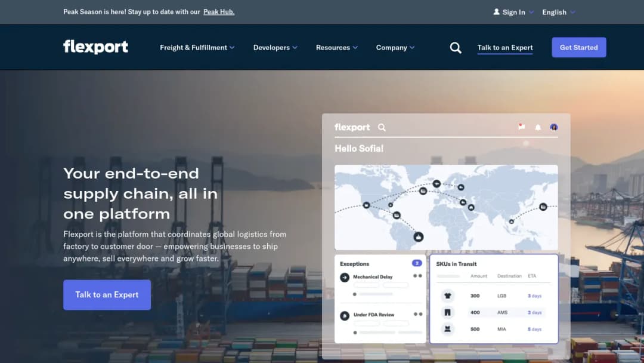This screenshot has width=644, height=363.
Task: Click the Talk to an Expert hero button
Action: tap(107, 295)
